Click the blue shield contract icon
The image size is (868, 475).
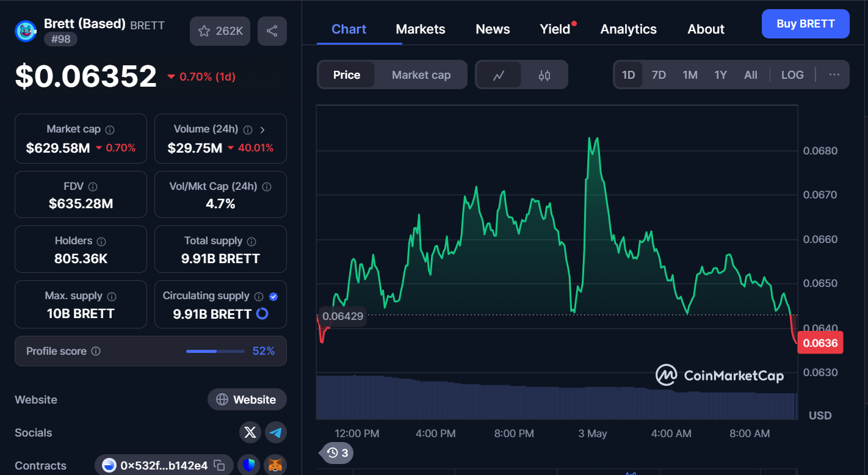[248, 465]
